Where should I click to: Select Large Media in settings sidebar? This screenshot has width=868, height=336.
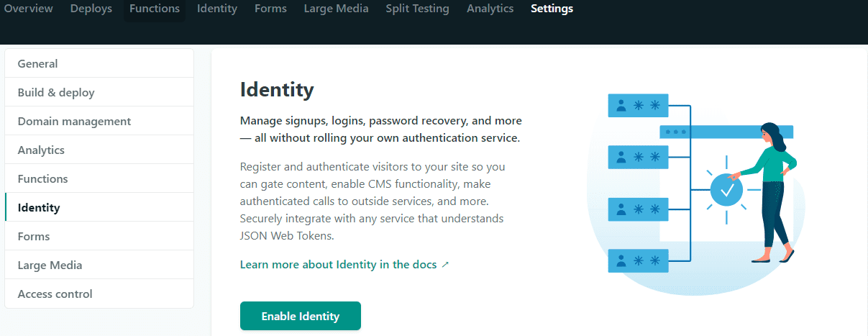50,265
